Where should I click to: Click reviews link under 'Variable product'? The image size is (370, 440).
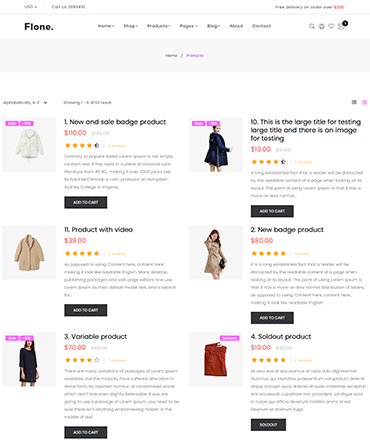(x=117, y=360)
